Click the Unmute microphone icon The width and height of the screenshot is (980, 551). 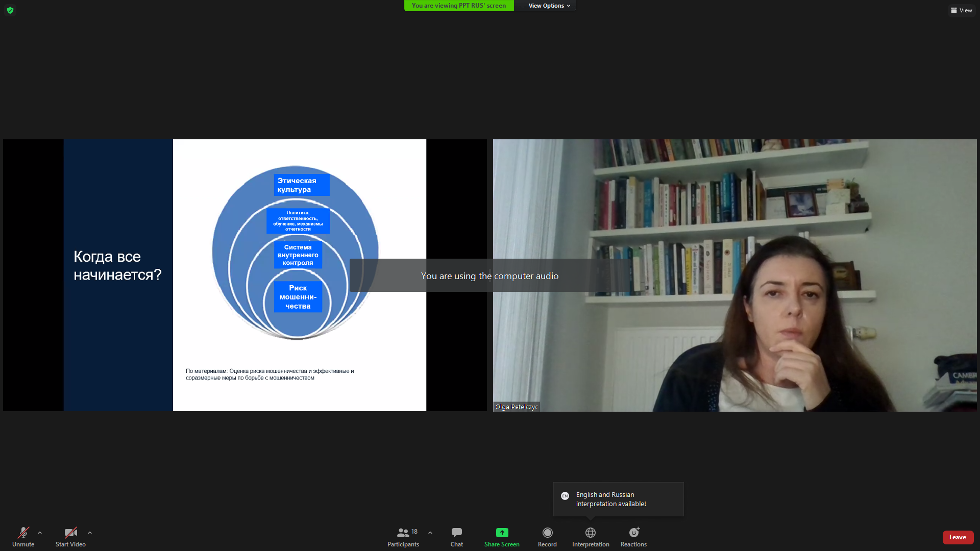coord(23,533)
